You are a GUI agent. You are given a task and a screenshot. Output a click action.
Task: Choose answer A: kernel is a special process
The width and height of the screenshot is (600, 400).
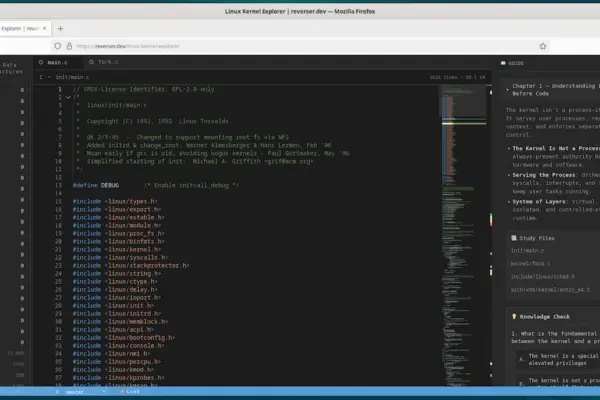559,359
